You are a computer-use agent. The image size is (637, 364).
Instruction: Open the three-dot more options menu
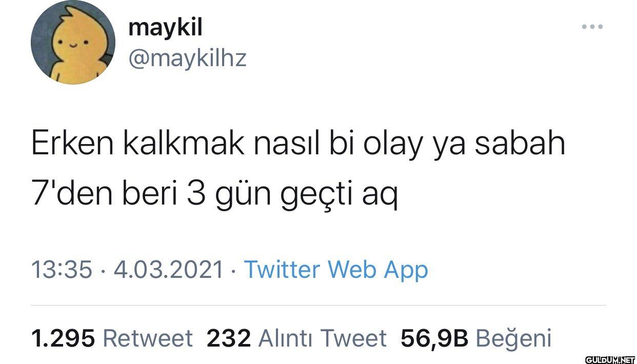click(x=592, y=26)
